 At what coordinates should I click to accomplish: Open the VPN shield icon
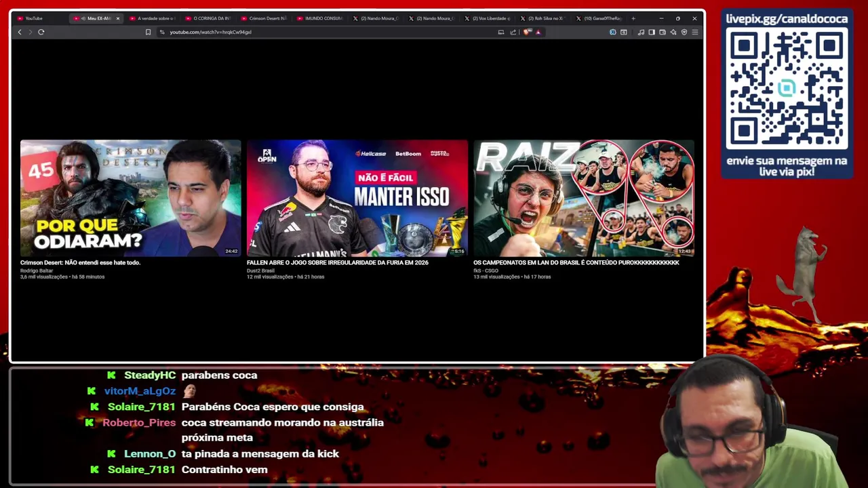coord(684,32)
